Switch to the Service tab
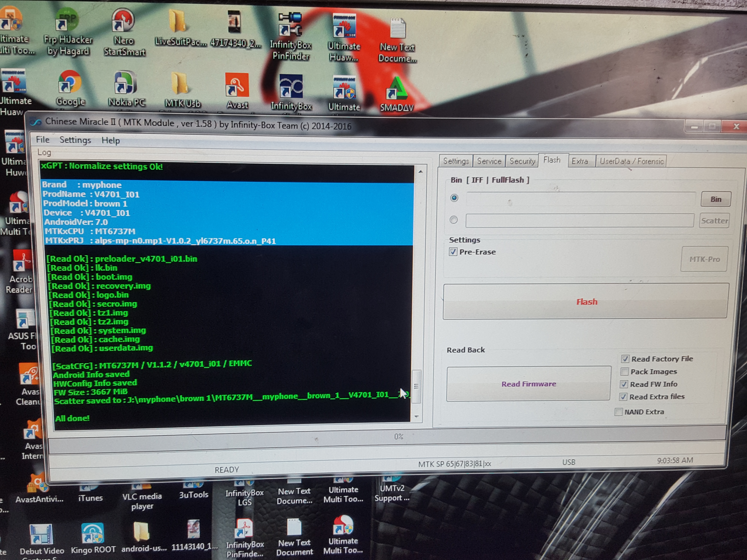The width and height of the screenshot is (747, 560). [489, 161]
